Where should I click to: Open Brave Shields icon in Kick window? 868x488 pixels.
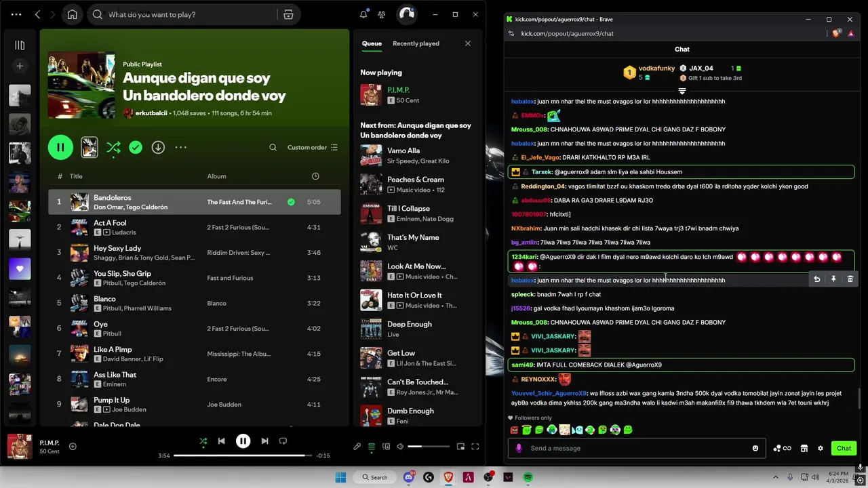tap(837, 33)
